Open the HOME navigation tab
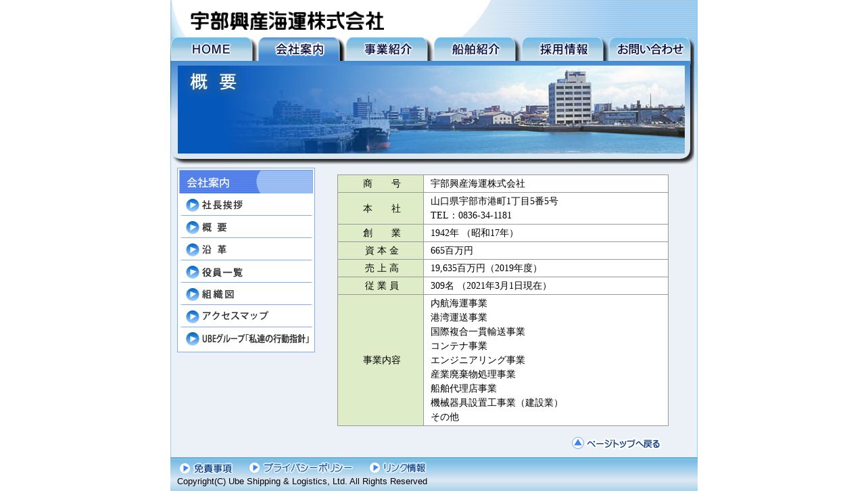This screenshot has width=868, height=491. point(212,49)
